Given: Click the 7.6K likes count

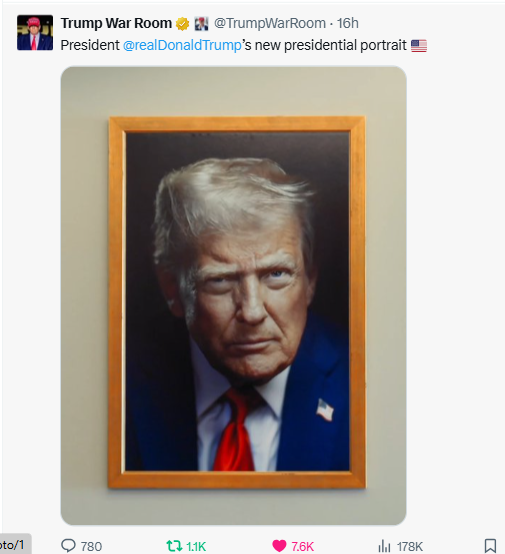Looking at the screenshot, I should [x=303, y=547].
